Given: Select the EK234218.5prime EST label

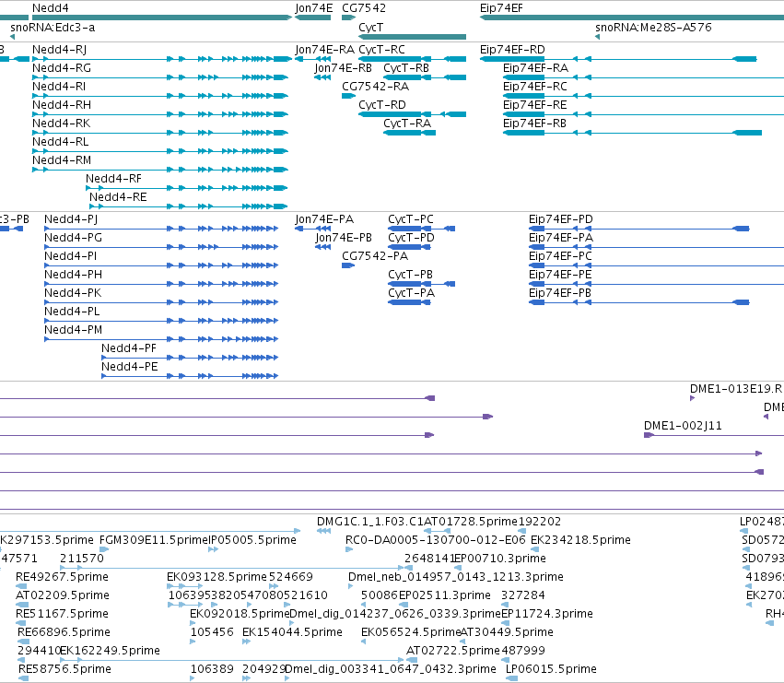Looking at the screenshot, I should coord(580,540).
